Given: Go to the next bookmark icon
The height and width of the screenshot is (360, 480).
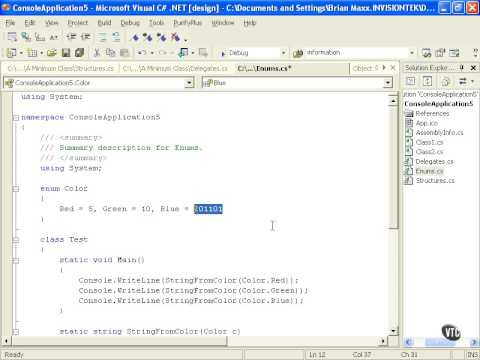Looking at the screenshot, I should (x=148, y=37).
